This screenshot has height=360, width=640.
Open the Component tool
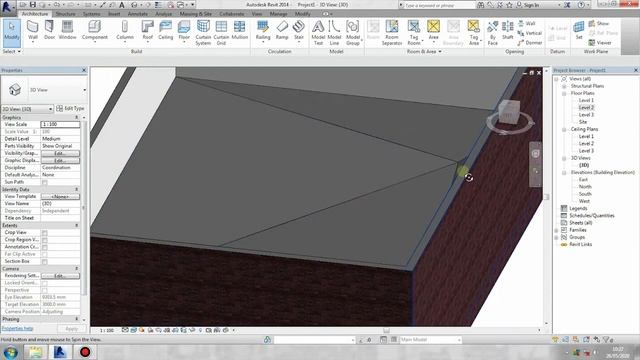95,31
